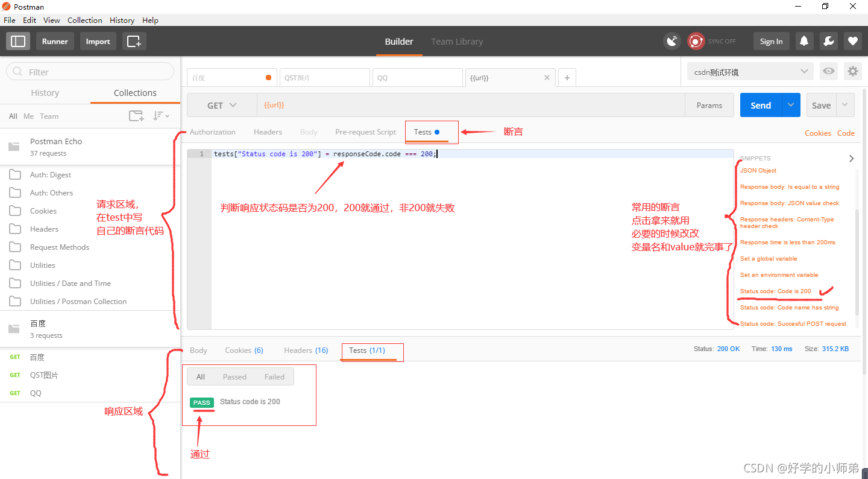Open Postman Echo collection folder icon
The height and width of the screenshot is (479, 868).
[14, 147]
